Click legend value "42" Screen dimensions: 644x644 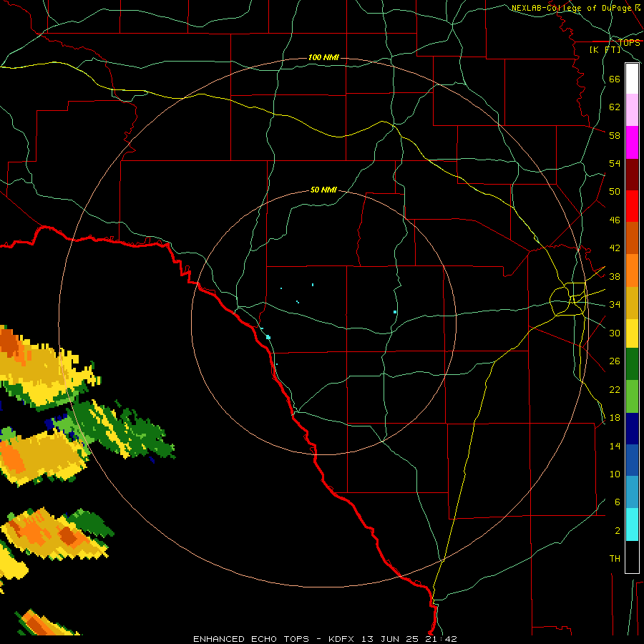pyautogui.click(x=615, y=248)
